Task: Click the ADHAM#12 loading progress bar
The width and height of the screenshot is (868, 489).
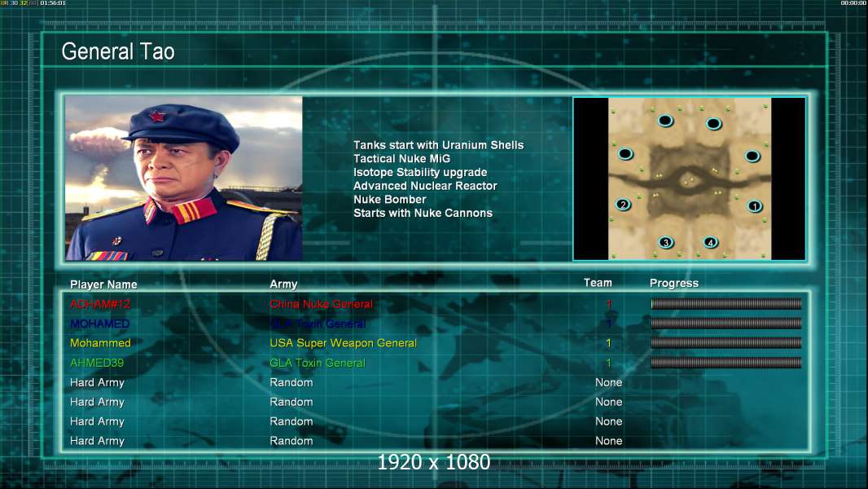Action: (726, 303)
